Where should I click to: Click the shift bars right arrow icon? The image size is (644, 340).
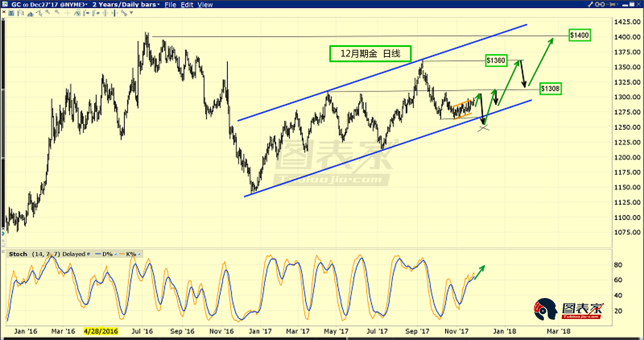click(x=86, y=13)
